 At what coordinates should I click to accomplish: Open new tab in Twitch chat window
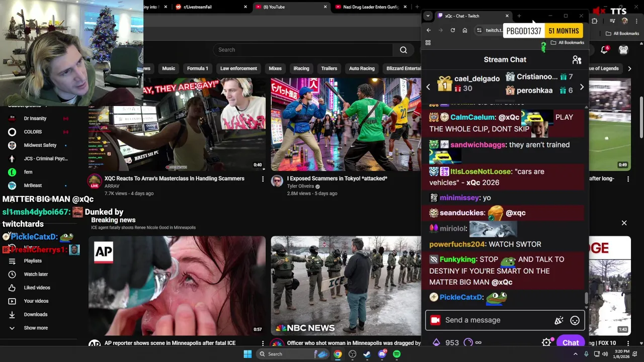pyautogui.click(x=519, y=16)
